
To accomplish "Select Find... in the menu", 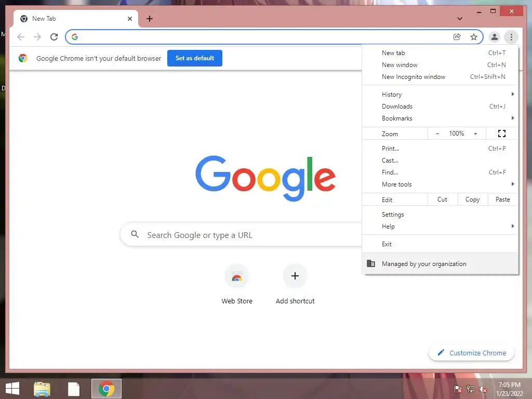I will (x=440, y=172).
